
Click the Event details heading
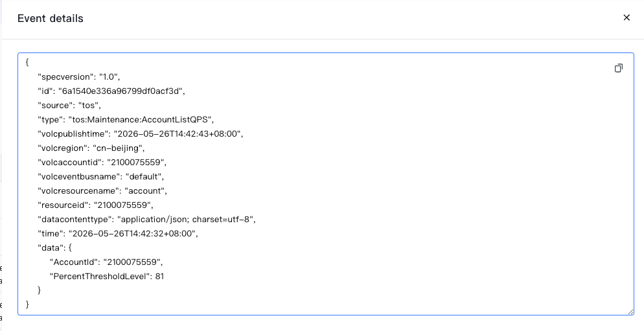point(50,19)
